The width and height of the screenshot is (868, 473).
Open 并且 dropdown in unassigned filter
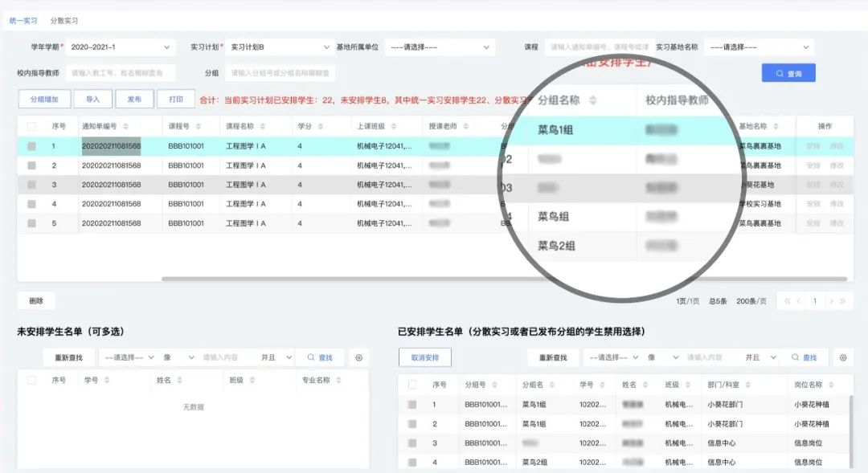pos(276,358)
